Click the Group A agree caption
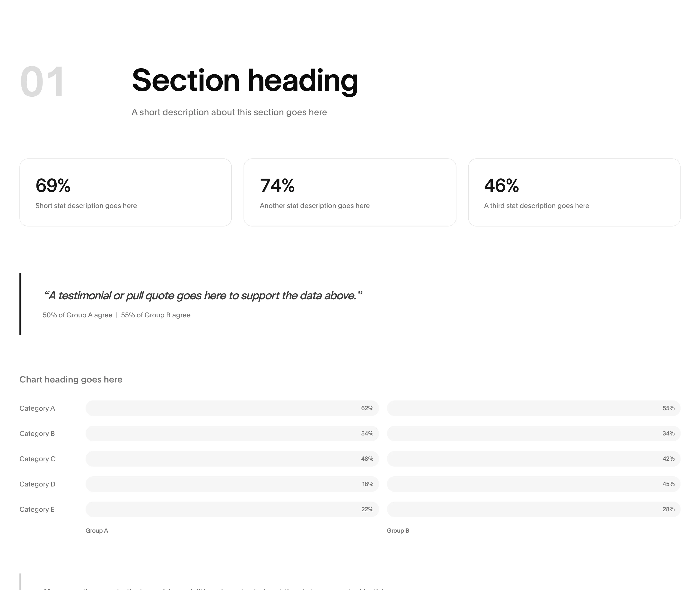This screenshot has width=700, height=590. point(78,315)
